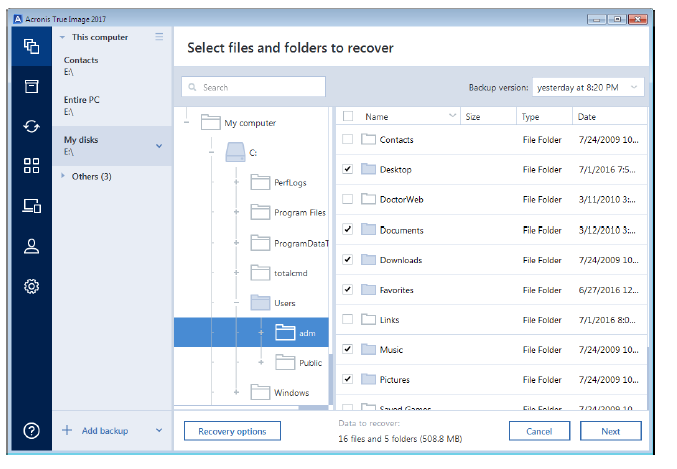Check the Links folder checkbox
The width and height of the screenshot is (677, 469).
click(348, 319)
